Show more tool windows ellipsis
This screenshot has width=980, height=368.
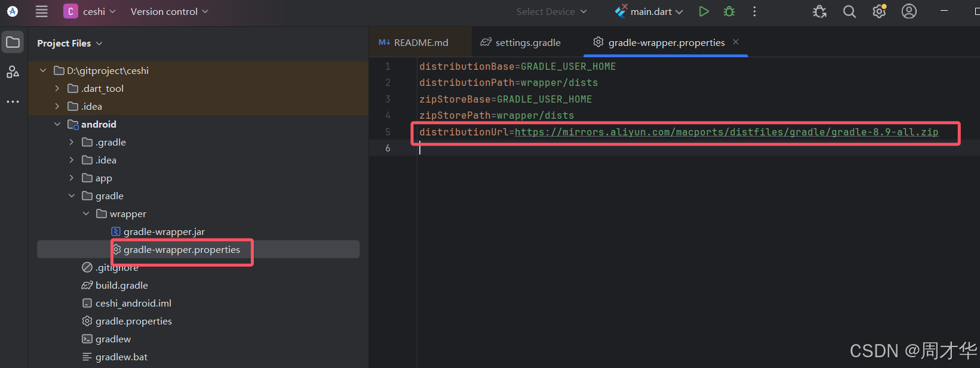click(x=13, y=102)
